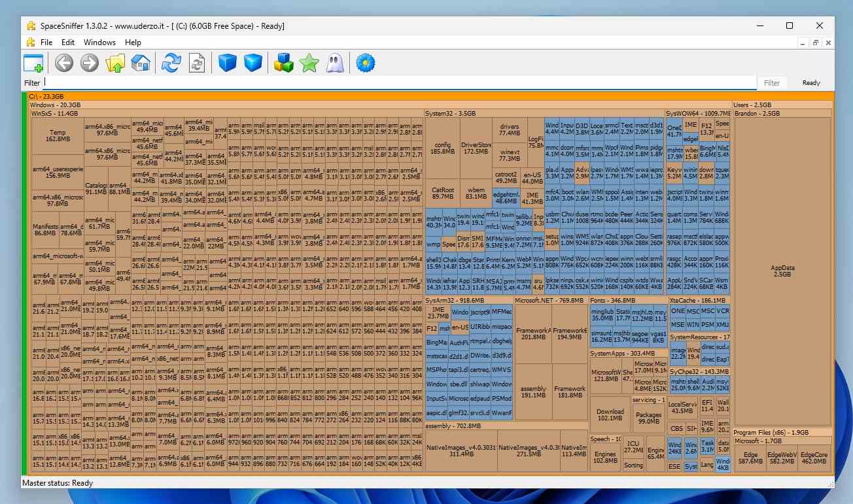Restore the inner child view window
Image resolution: width=853 pixels, height=504 pixels.
coord(815,42)
